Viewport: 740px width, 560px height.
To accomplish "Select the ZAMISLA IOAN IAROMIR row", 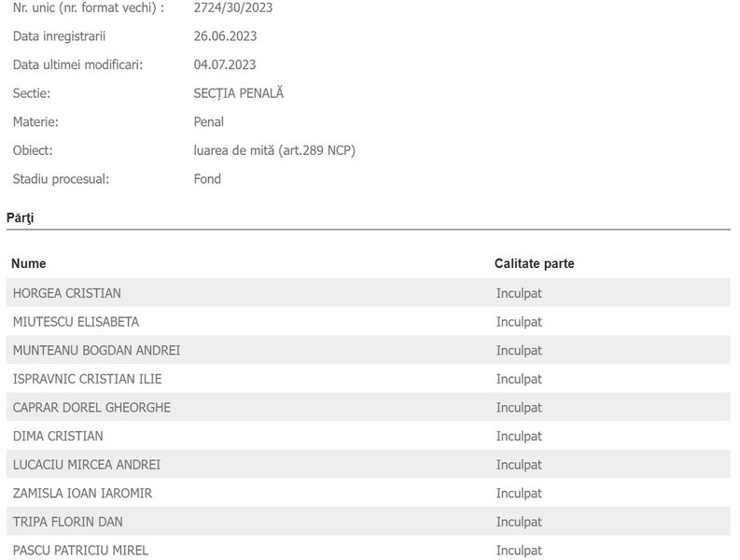I will click(368, 493).
